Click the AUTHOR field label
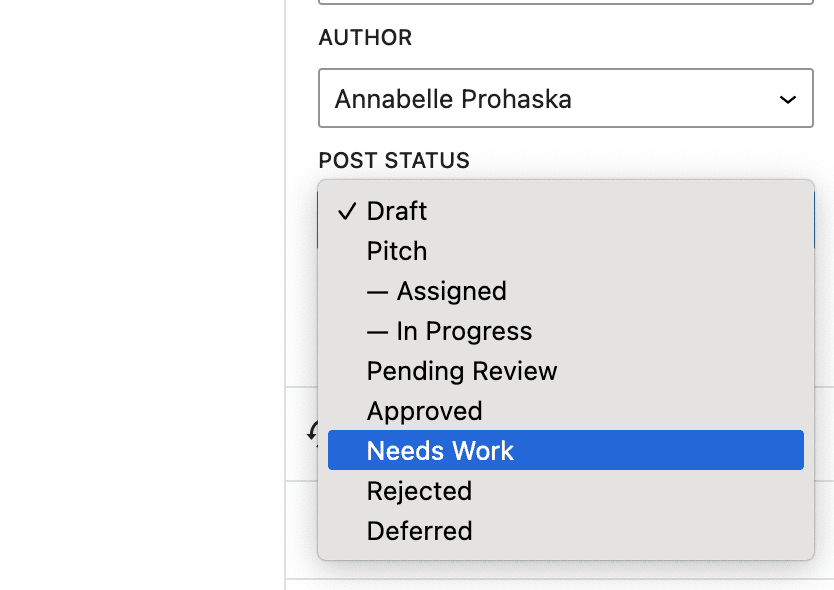 click(x=365, y=38)
